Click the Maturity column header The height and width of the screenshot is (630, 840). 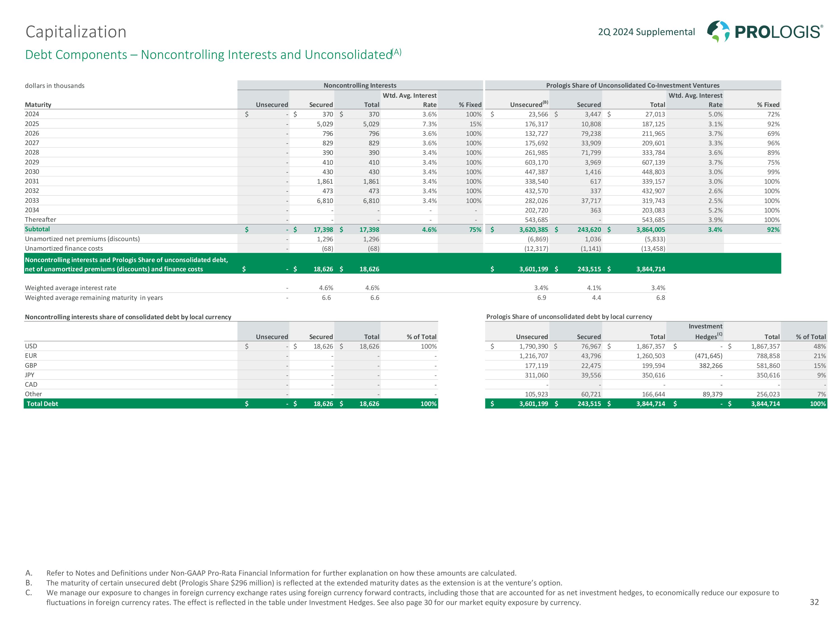pyautogui.click(x=38, y=105)
